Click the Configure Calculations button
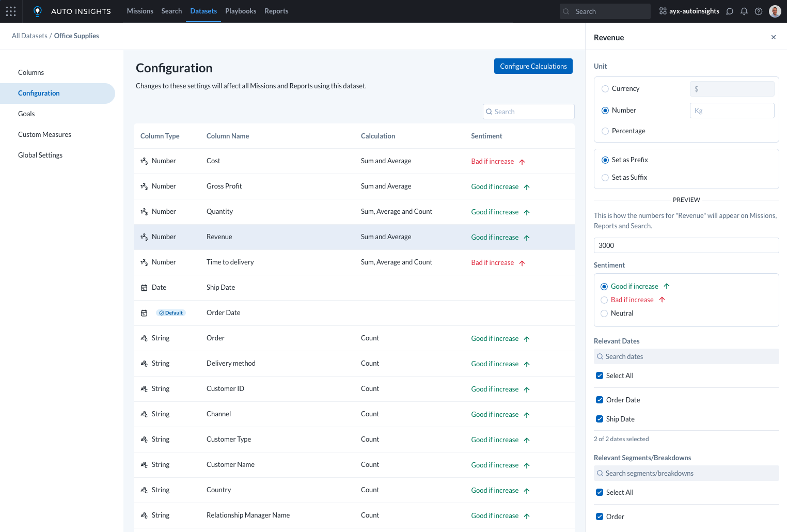Screen dimensions: 787x532 pyautogui.click(x=533, y=66)
